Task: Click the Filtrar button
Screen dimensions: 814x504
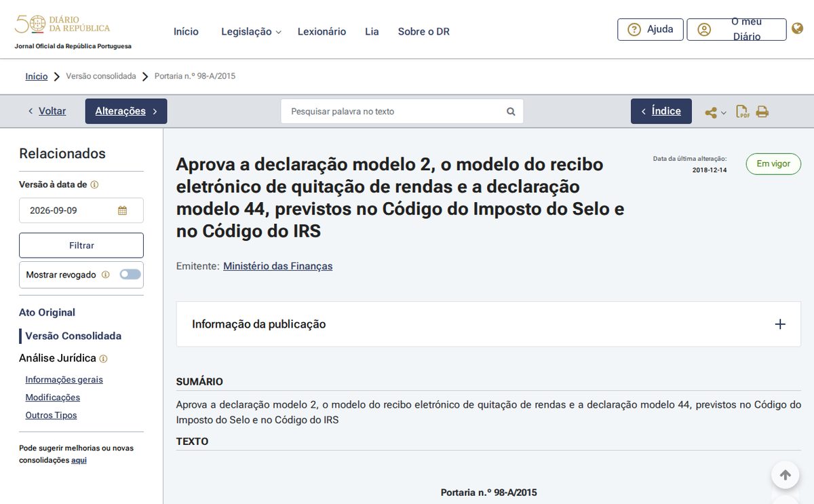Action: click(81, 246)
